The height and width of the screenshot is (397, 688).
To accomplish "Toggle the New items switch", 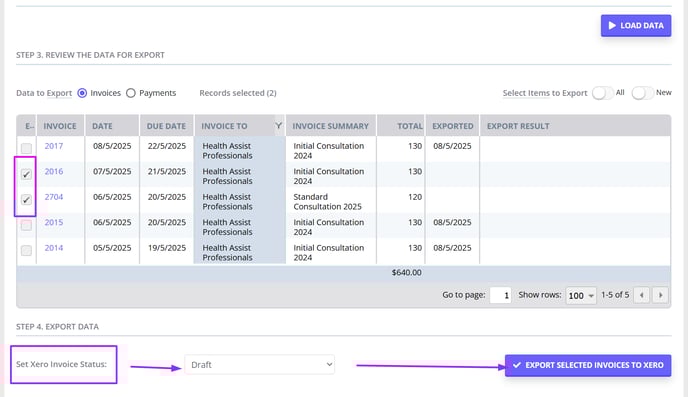I will tap(642, 93).
